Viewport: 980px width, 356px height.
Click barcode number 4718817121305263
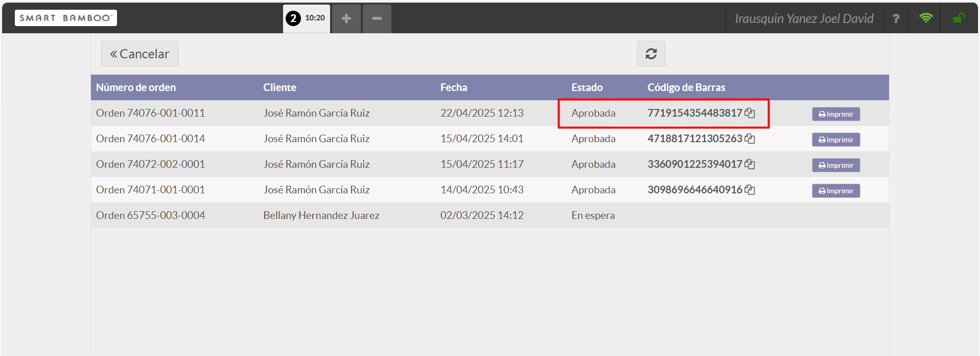pyautogui.click(x=695, y=139)
